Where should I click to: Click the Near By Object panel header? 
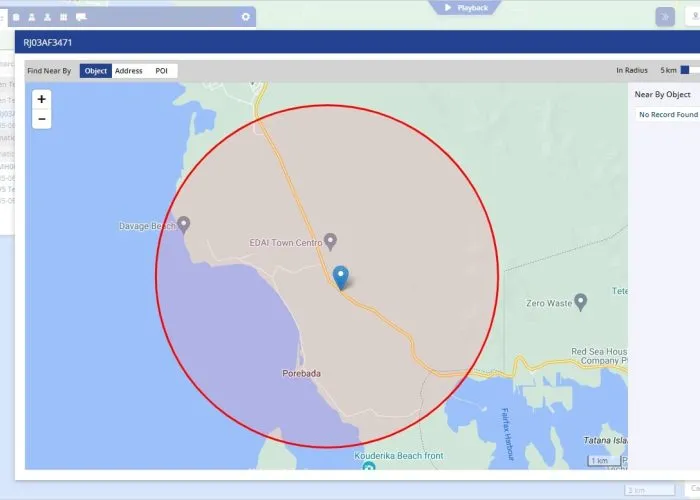[662, 95]
